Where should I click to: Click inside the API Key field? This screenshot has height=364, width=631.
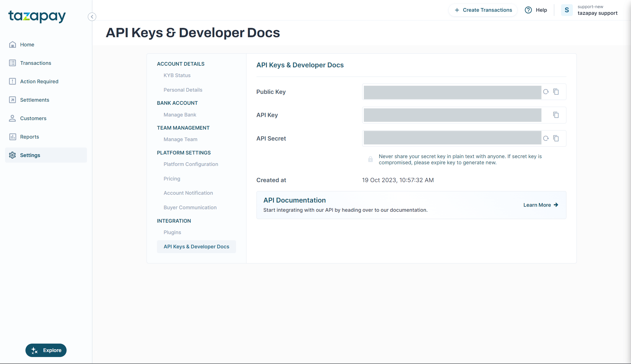point(452,115)
